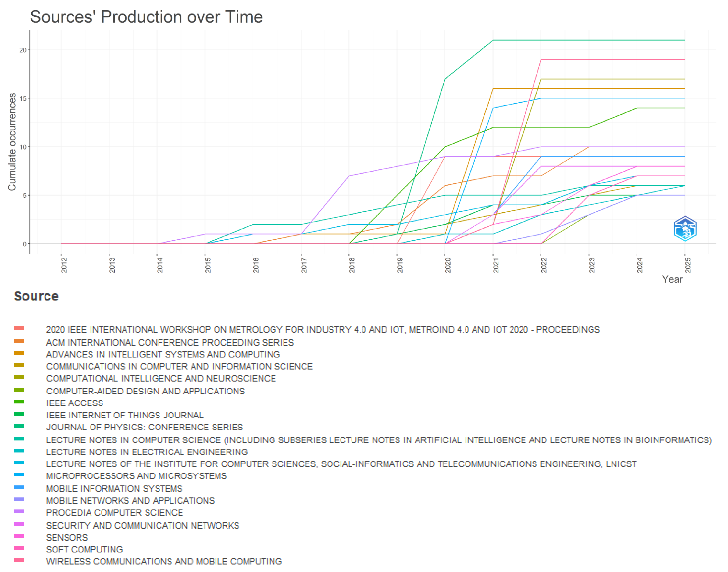This screenshot has height=572, width=728.
Task: Click the 2020 tick label on the year axis
Action: 448,265
